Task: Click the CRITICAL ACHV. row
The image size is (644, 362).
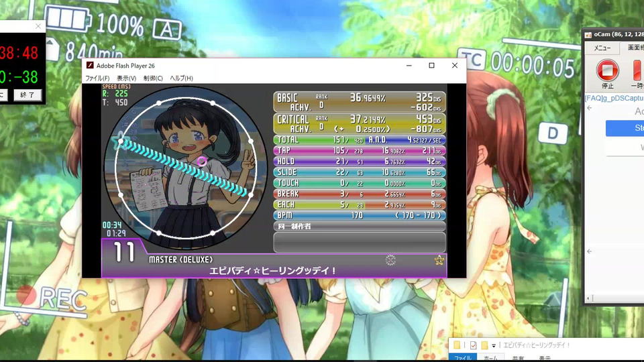Action: click(x=360, y=123)
